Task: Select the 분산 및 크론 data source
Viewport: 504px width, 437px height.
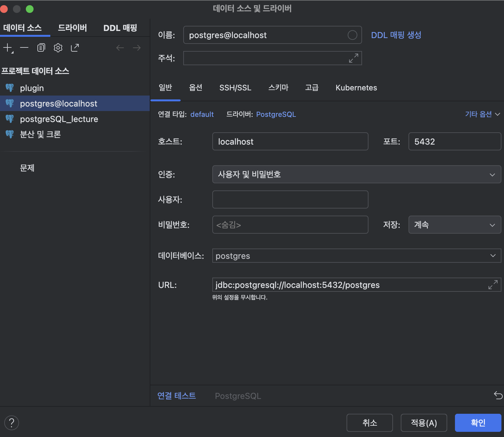Action: (x=75, y=134)
